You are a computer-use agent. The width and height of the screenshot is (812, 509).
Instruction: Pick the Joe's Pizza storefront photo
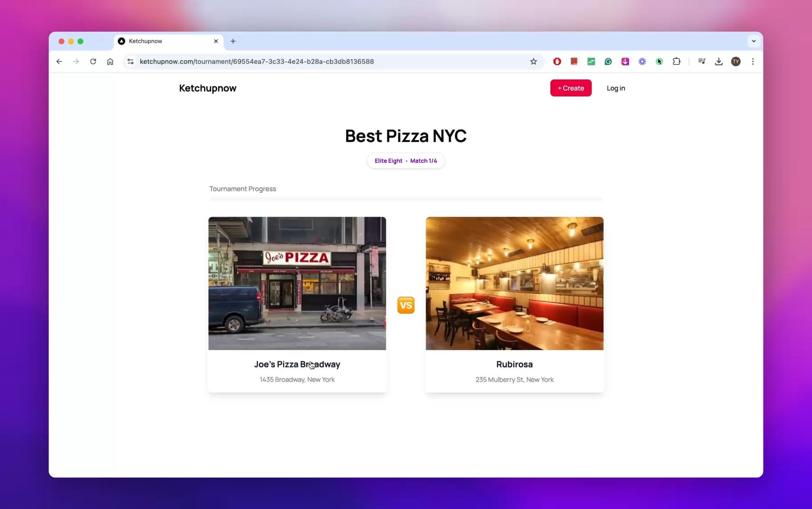point(297,283)
